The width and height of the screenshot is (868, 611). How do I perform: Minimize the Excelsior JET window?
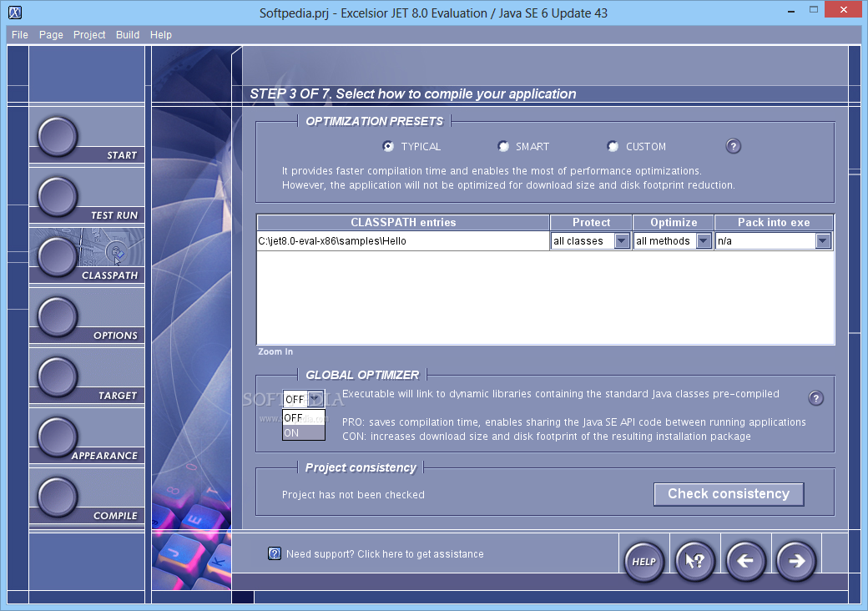tap(791, 10)
